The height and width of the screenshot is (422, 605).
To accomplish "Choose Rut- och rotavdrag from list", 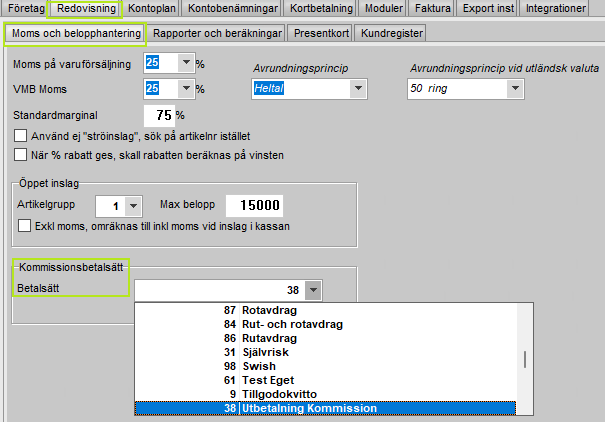I will click(268, 324).
